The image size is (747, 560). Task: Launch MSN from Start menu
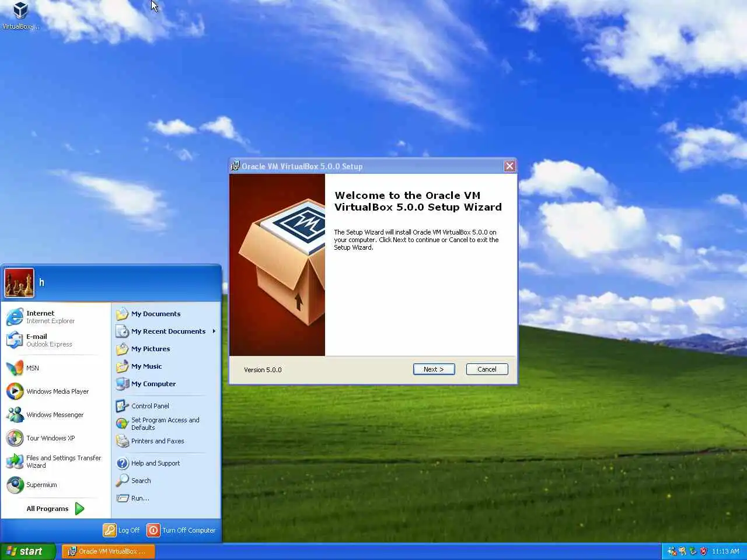click(57, 368)
